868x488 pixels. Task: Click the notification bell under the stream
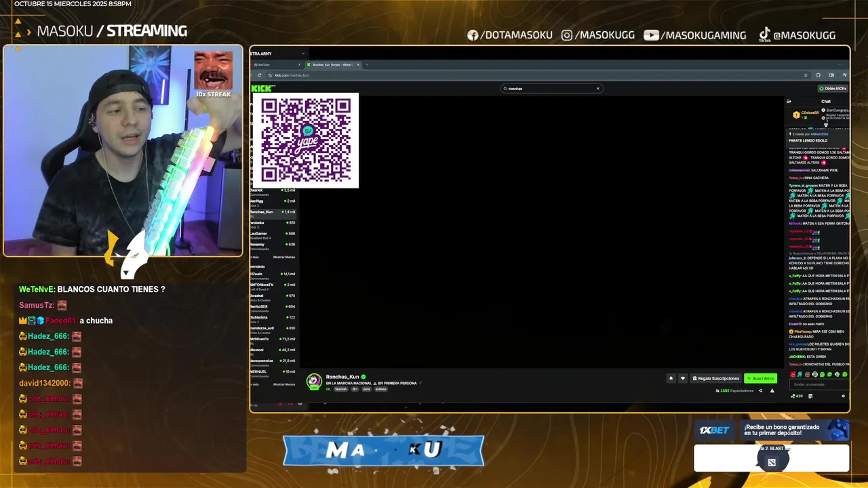(x=671, y=378)
